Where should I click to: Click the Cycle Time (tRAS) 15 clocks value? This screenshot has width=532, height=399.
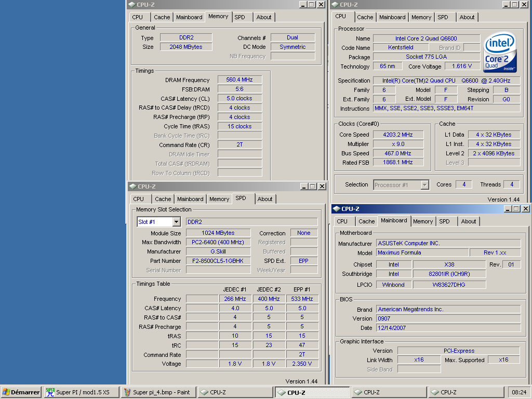point(240,126)
